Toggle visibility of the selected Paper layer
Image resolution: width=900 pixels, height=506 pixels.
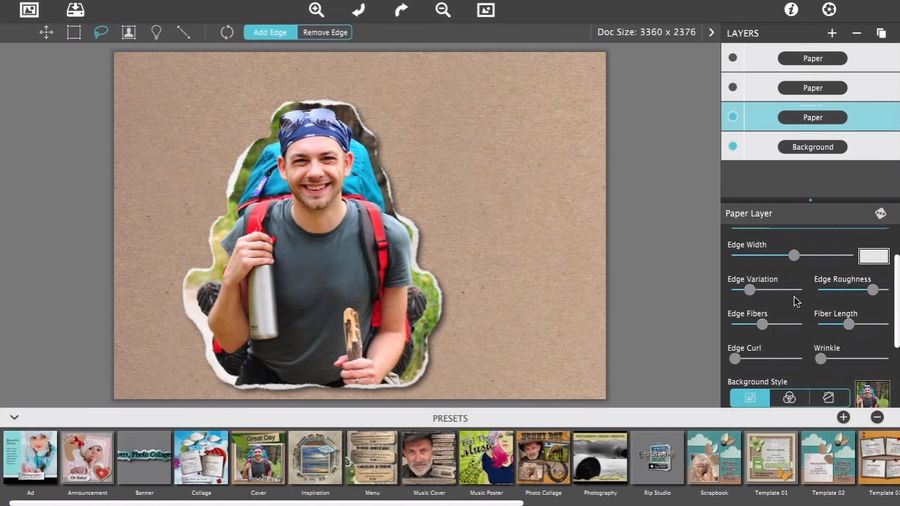click(733, 117)
